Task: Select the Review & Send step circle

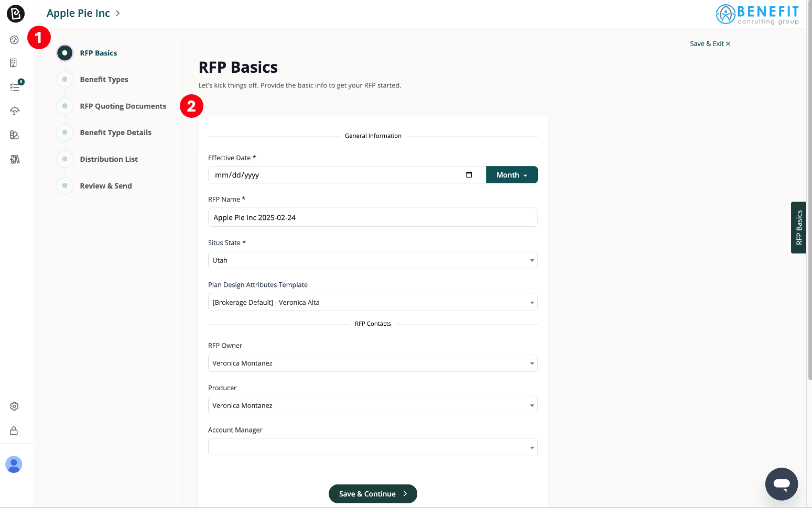Action: coord(64,185)
